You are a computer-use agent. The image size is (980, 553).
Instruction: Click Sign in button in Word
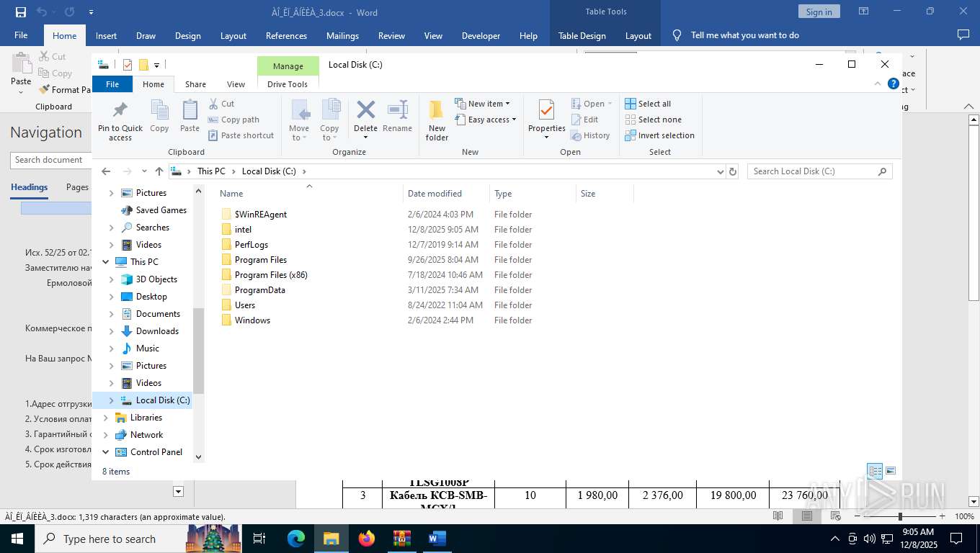(819, 12)
